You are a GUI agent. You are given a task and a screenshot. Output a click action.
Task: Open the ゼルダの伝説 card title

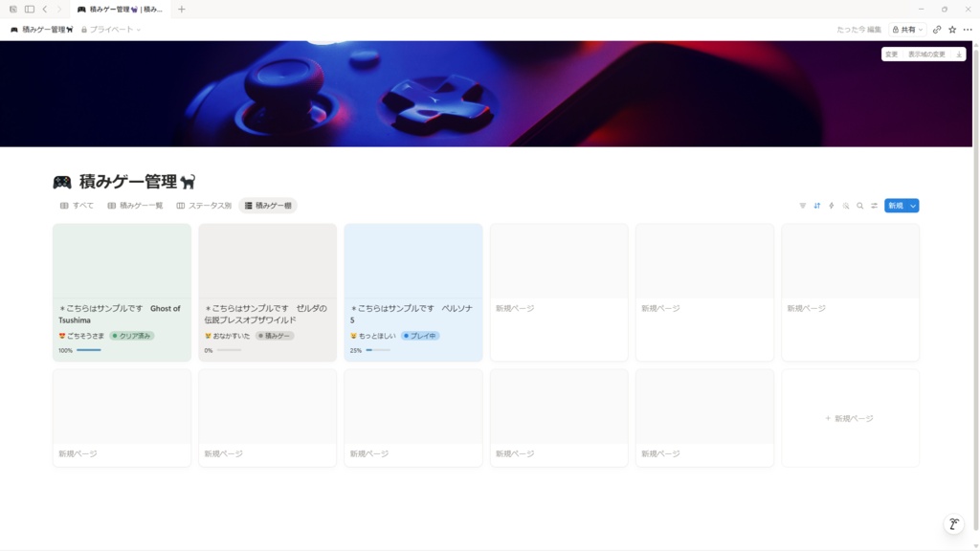click(x=266, y=314)
